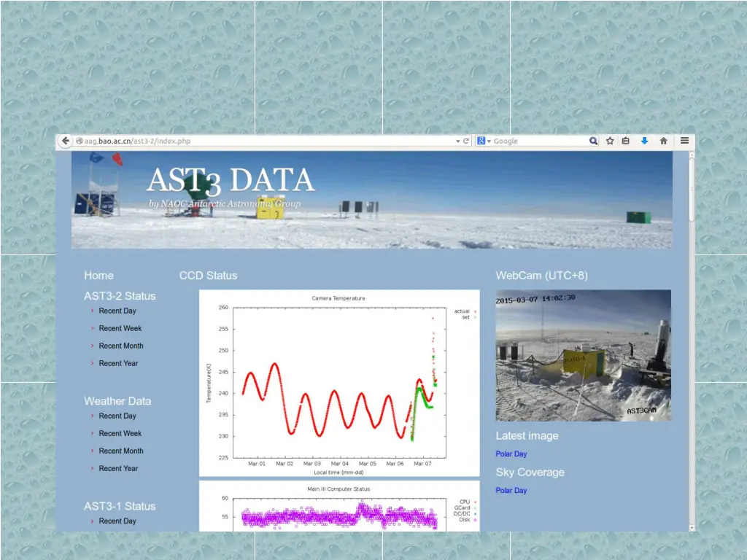Open Recent Week under AST3-2 Status

(x=120, y=329)
